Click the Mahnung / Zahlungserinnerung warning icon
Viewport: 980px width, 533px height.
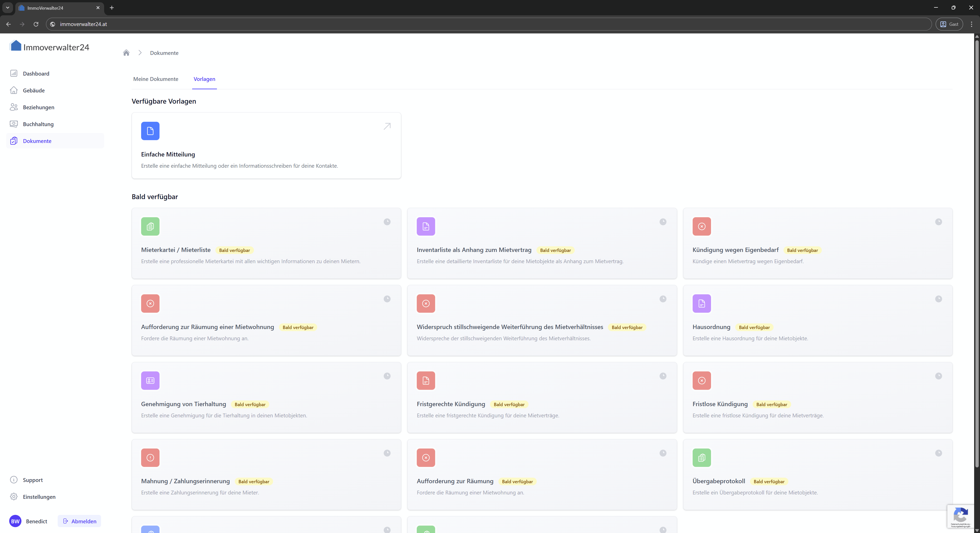click(150, 458)
